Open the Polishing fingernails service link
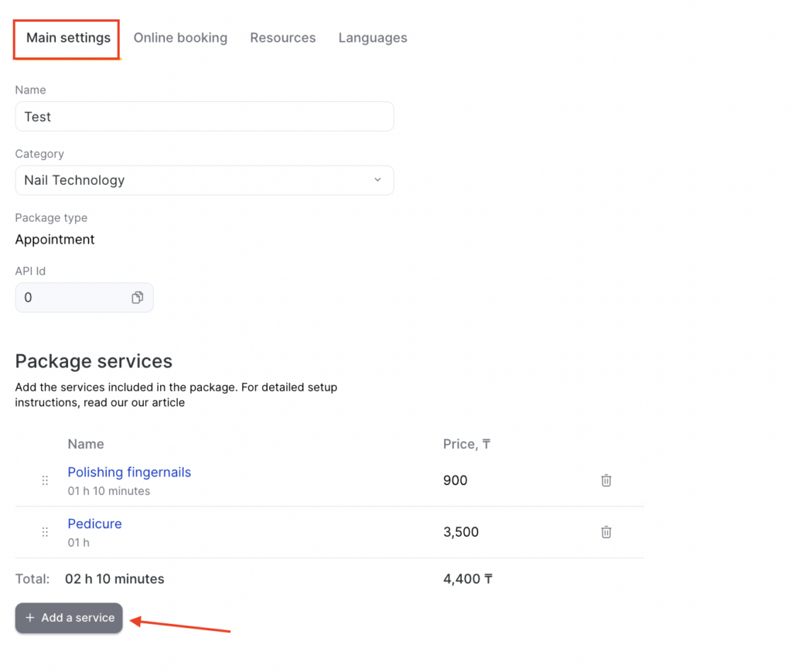792x672 pixels. pyautogui.click(x=129, y=472)
